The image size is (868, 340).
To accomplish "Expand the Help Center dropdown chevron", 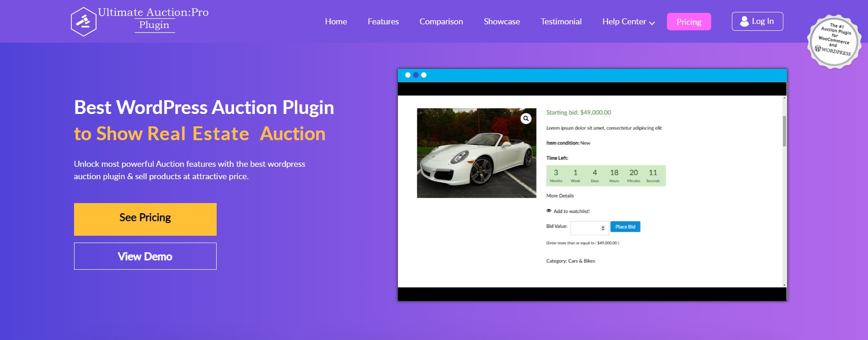I will coord(652,23).
